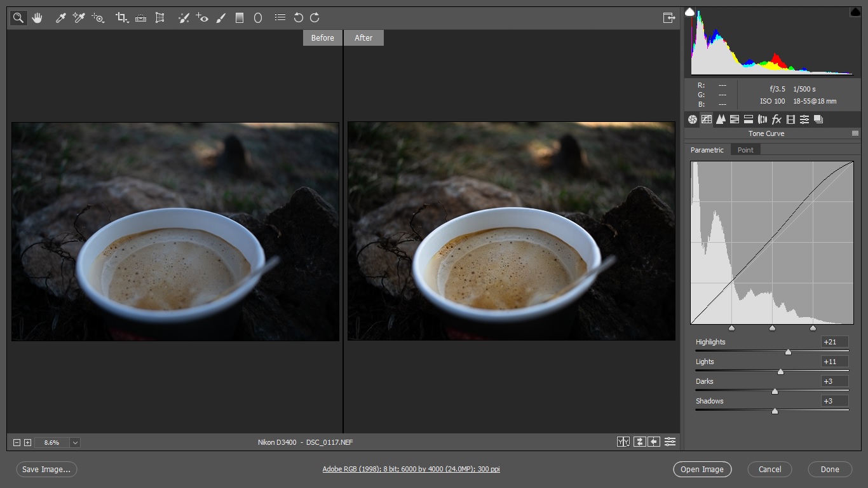Viewport: 868px width, 488px height.
Task: Open the HSL / Grayscale panel icon
Action: click(735, 119)
